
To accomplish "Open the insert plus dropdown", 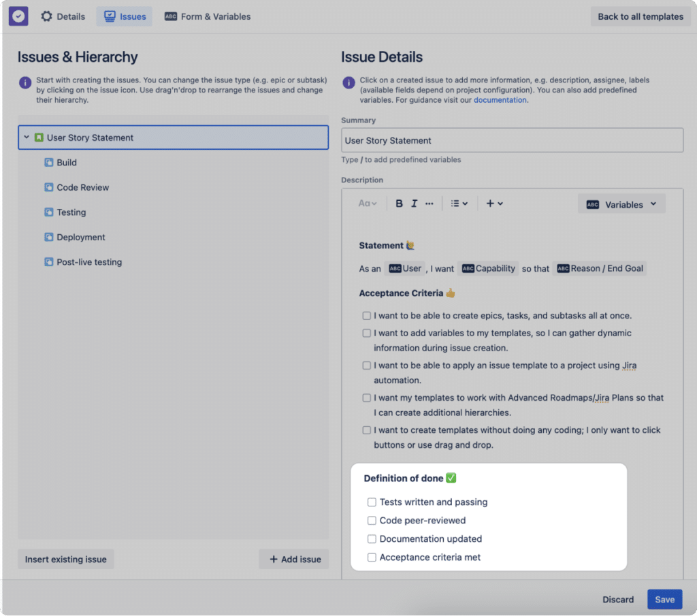I will pyautogui.click(x=494, y=203).
